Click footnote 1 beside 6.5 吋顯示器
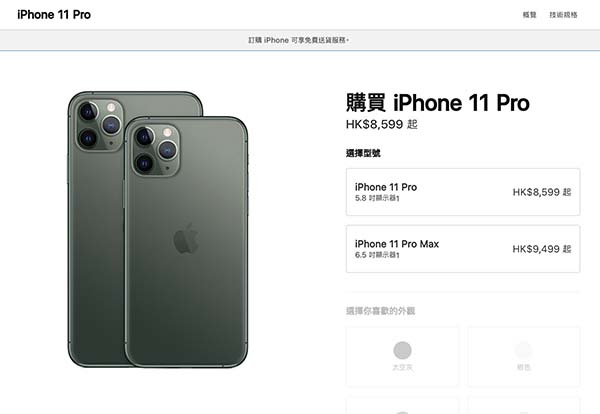 click(398, 255)
